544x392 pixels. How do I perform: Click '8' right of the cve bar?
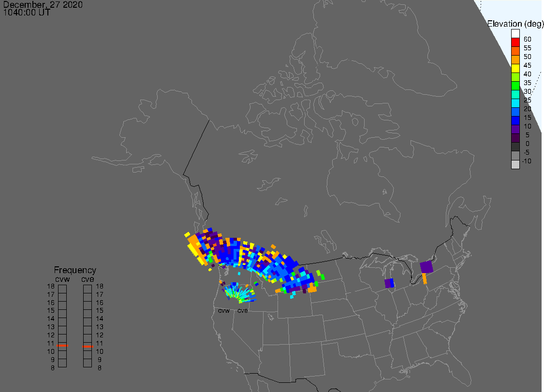(x=100, y=368)
